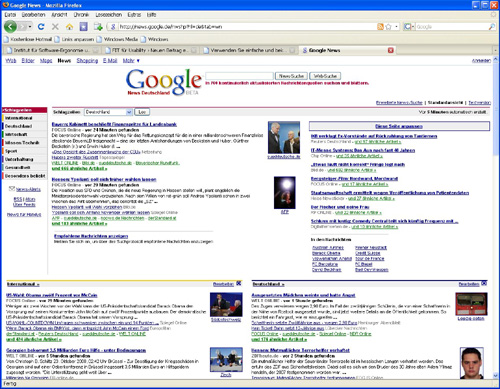Reload the page with the refresh icon
Image resolution: width=500 pixels, height=389 pixels.
41,27
